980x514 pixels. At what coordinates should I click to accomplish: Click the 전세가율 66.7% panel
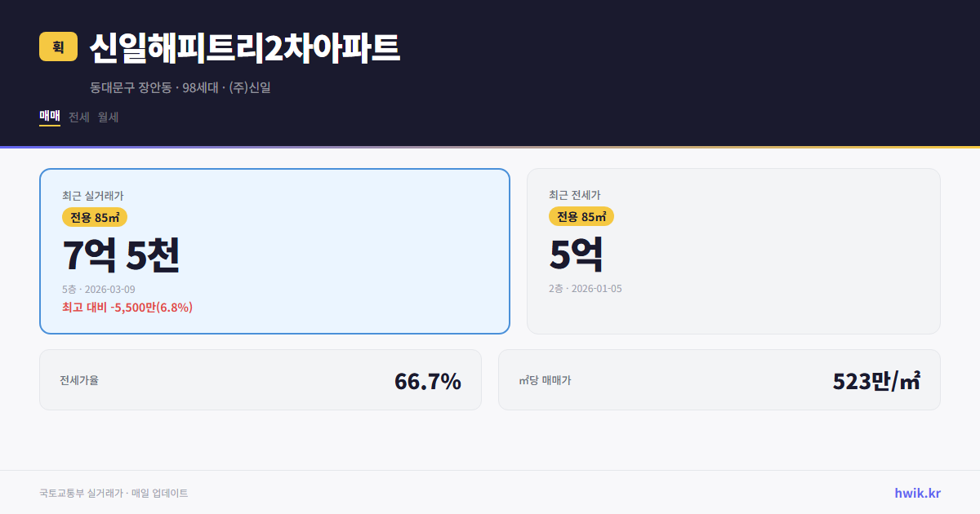click(261, 379)
